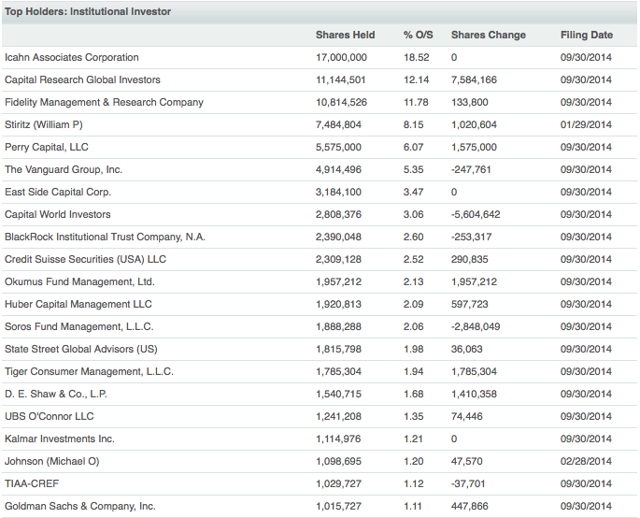Click shares held value 1,098,695
This screenshot has height=518, width=640.
point(338,462)
